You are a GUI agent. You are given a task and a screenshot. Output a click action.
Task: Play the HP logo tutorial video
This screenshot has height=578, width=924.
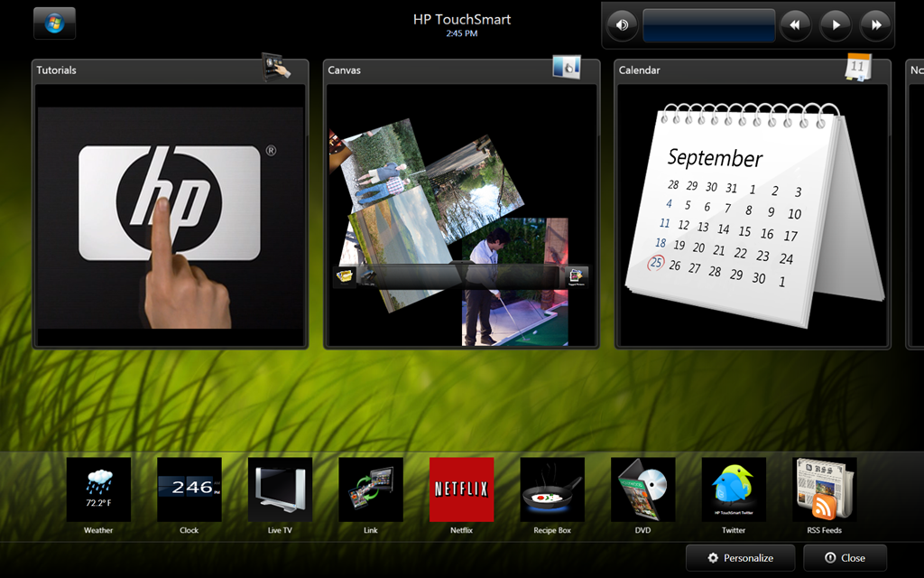coord(171,217)
